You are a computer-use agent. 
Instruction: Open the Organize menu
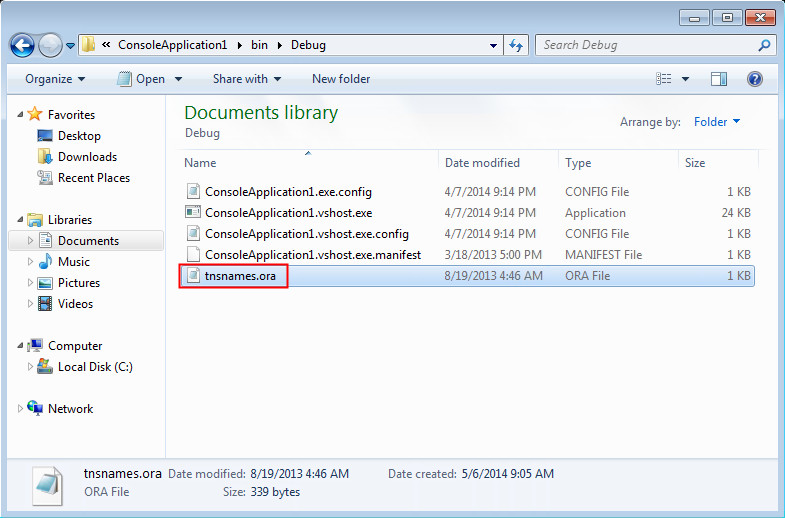pyautogui.click(x=55, y=79)
